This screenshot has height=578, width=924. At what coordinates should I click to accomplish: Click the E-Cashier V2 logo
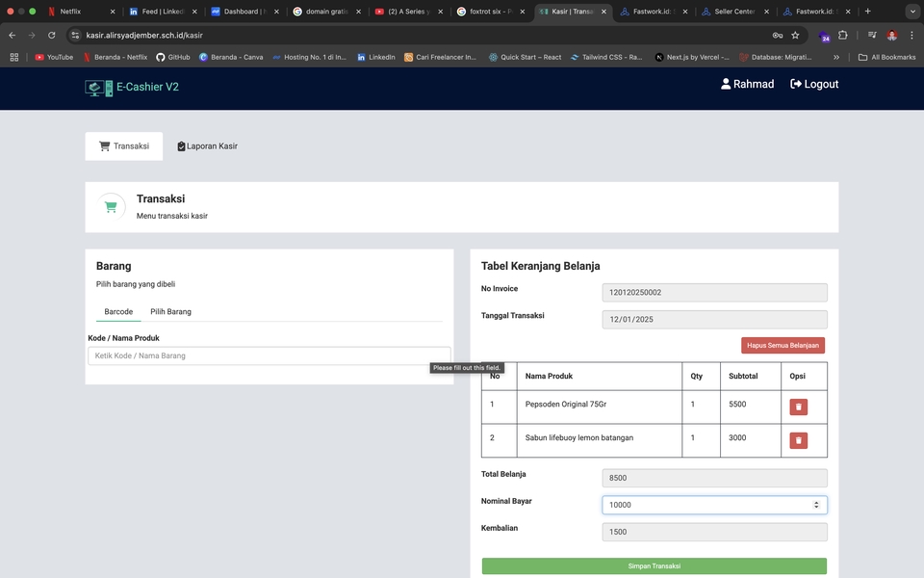132,88
